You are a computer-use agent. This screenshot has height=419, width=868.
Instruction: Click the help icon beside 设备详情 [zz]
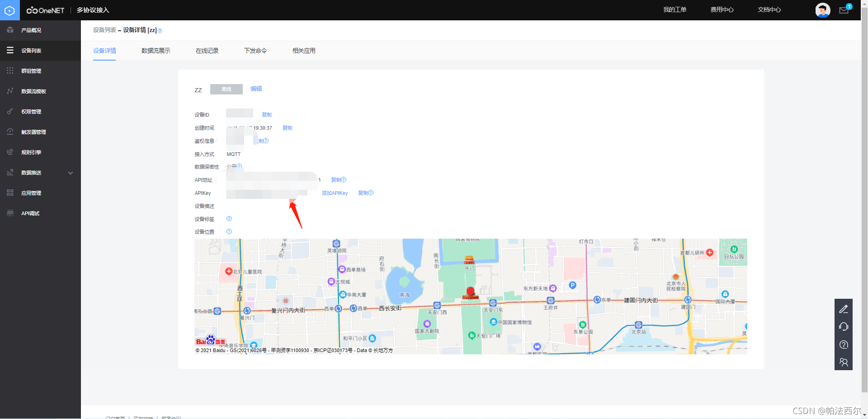point(160,31)
